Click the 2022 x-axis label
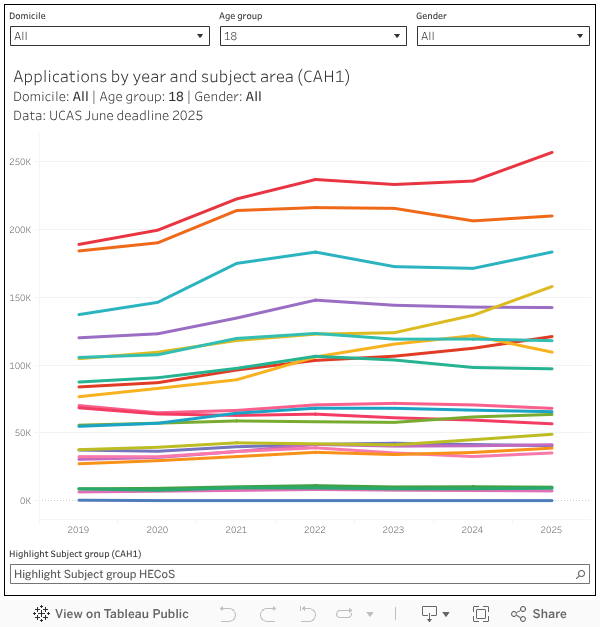The image size is (600, 627). (315, 529)
